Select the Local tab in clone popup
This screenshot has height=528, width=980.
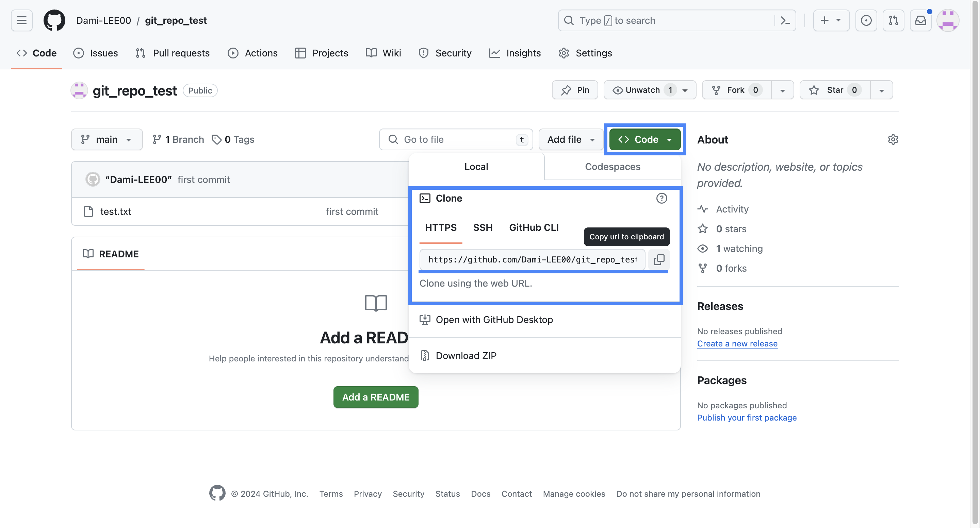pyautogui.click(x=476, y=167)
